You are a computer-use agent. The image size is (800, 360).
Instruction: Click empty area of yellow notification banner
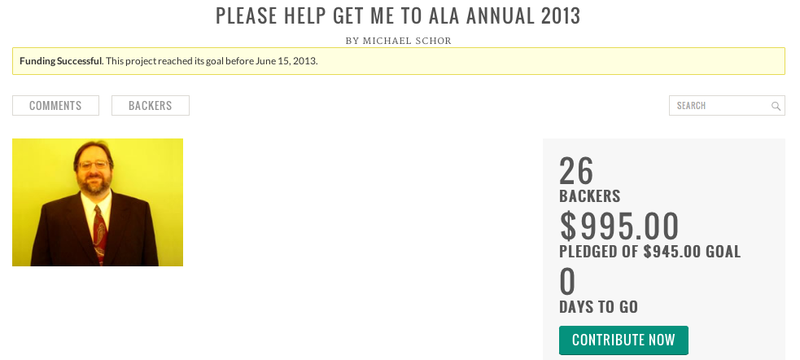pos(551,61)
